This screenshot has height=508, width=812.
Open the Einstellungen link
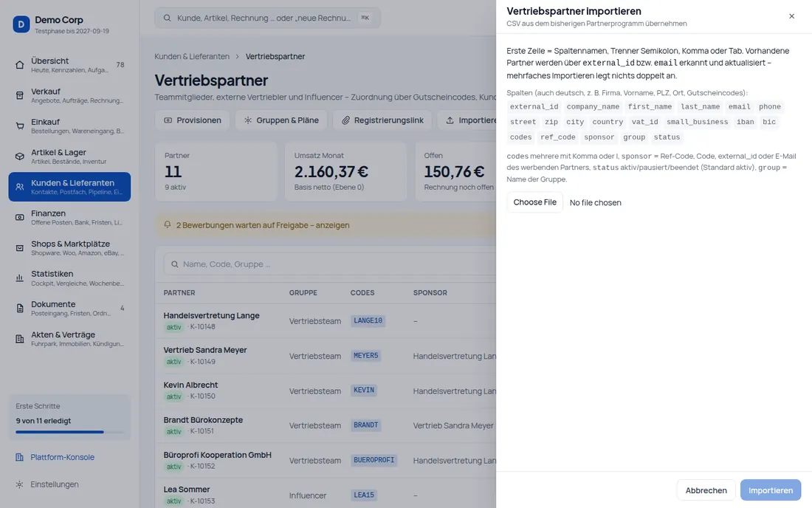[55, 484]
